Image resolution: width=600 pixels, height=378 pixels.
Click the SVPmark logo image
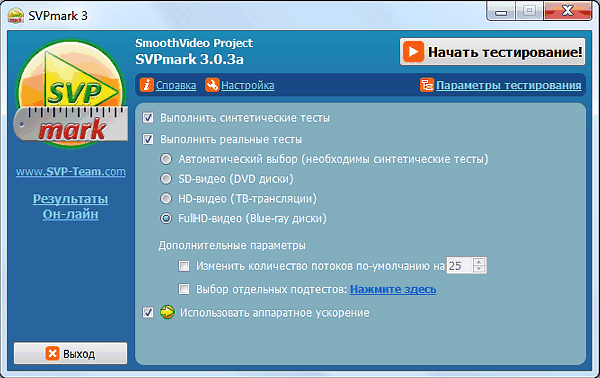coord(71,95)
